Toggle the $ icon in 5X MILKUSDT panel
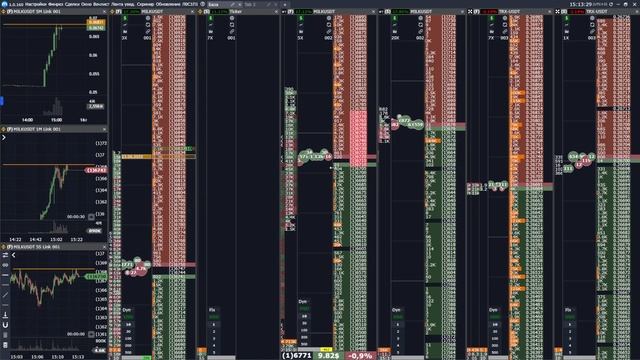Image resolution: width=640 pixels, height=360 pixels. (301, 18)
